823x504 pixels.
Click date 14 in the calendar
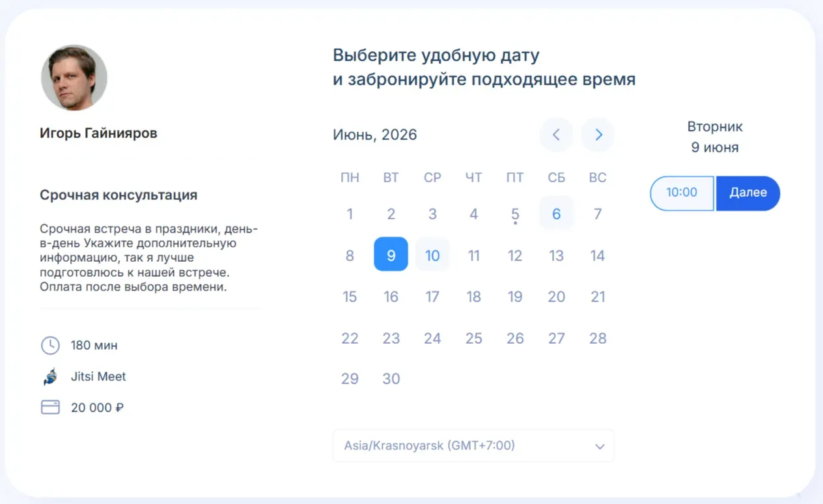coord(598,255)
